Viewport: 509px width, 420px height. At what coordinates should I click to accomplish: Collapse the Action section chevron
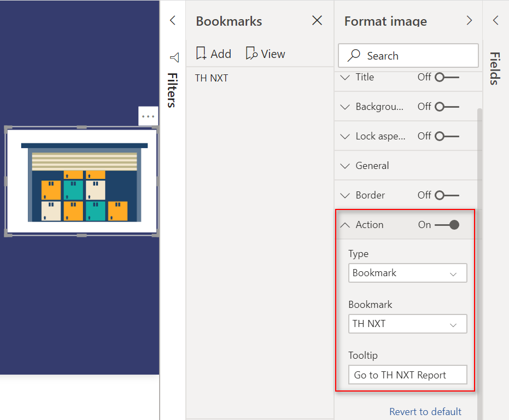[344, 225]
